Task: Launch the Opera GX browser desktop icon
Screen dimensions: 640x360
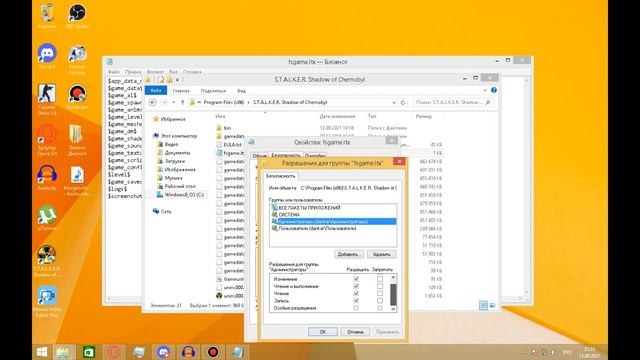Action: point(47,135)
